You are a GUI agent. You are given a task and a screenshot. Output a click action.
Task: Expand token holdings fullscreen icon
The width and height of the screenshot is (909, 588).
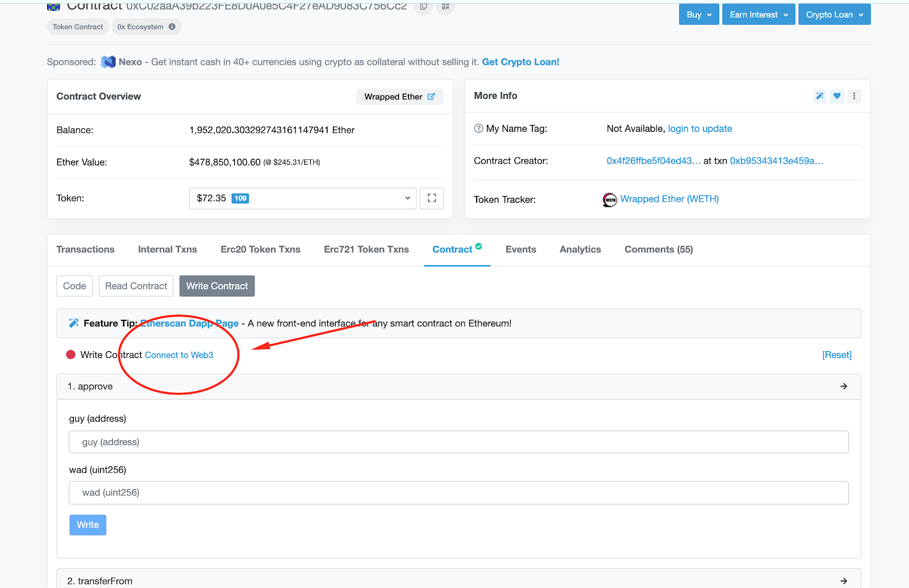point(432,198)
